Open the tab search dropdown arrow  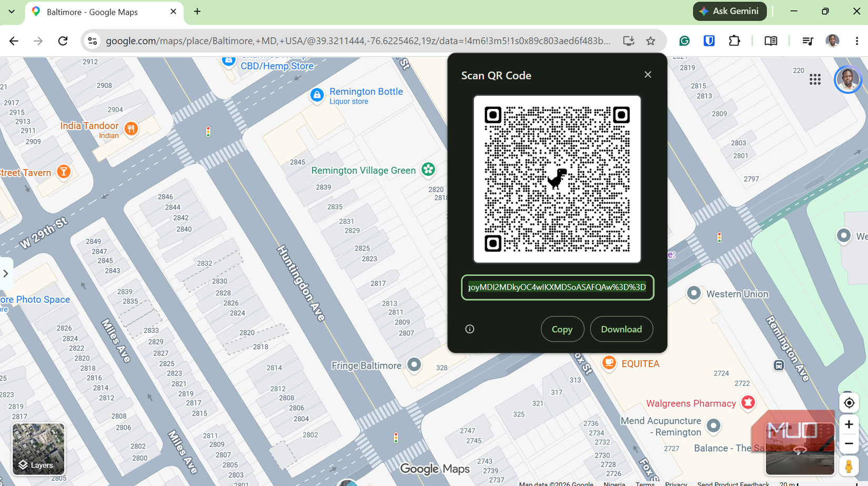pos(12,11)
